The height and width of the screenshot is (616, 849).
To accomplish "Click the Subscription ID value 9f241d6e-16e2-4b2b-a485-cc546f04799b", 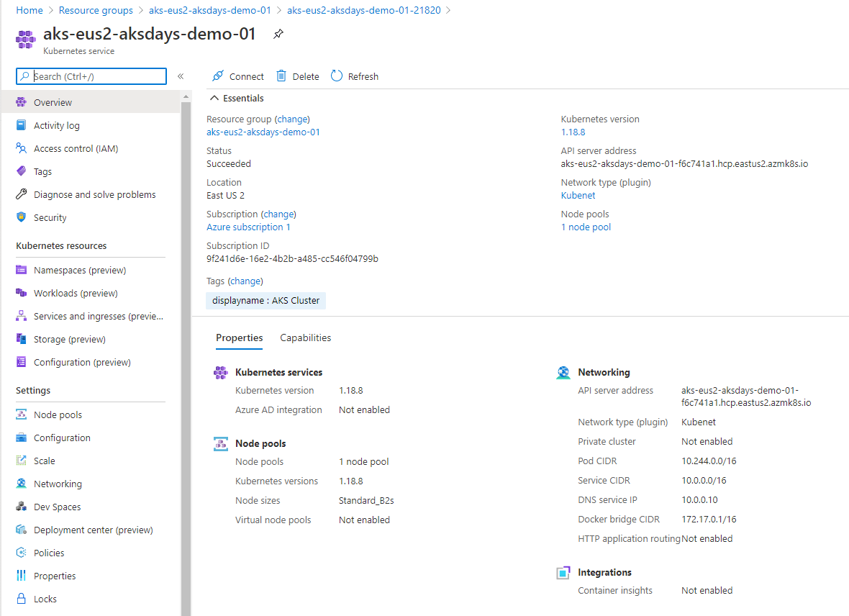I will [292, 259].
